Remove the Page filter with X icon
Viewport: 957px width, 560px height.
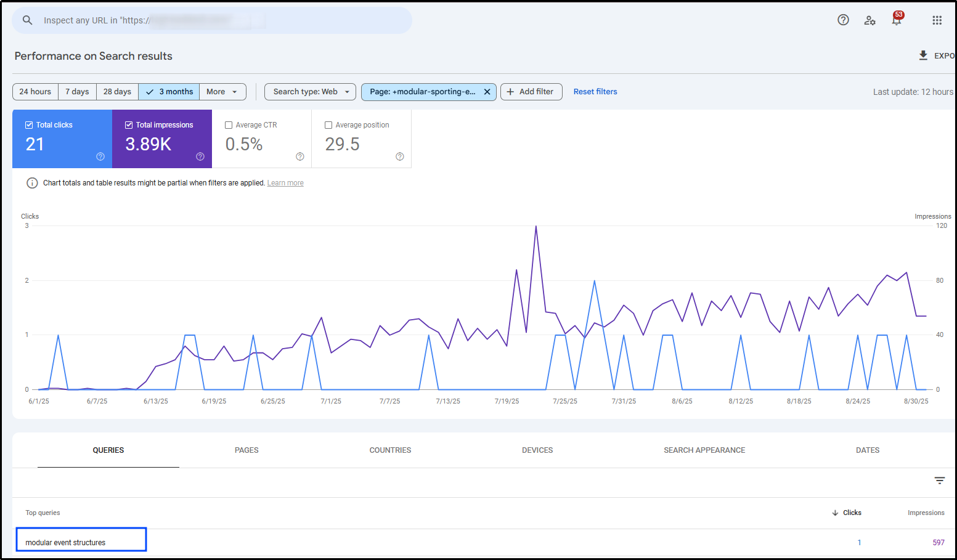click(x=487, y=92)
